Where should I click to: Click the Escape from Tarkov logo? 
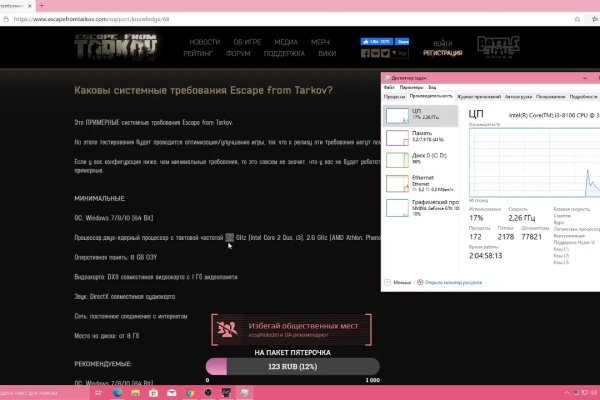[x=116, y=47]
